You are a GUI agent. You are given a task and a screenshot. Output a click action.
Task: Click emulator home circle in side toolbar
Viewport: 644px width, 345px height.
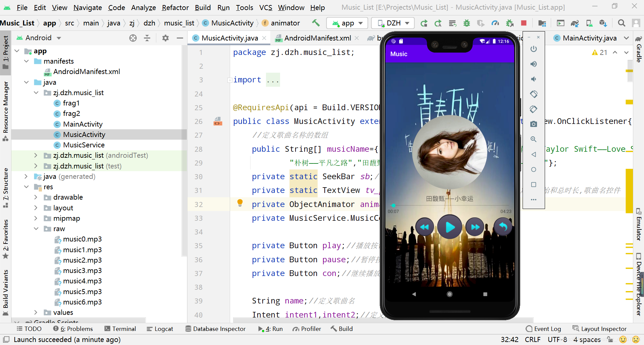pyautogui.click(x=534, y=169)
